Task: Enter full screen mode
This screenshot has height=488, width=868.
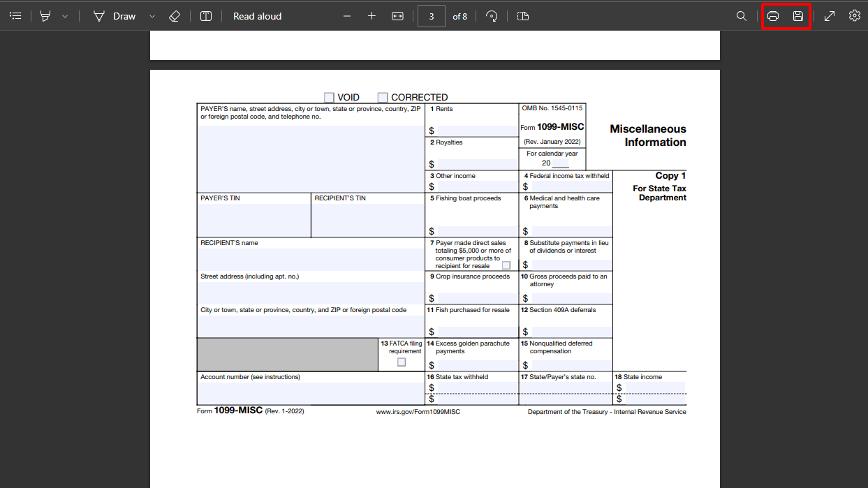Action: tap(830, 16)
